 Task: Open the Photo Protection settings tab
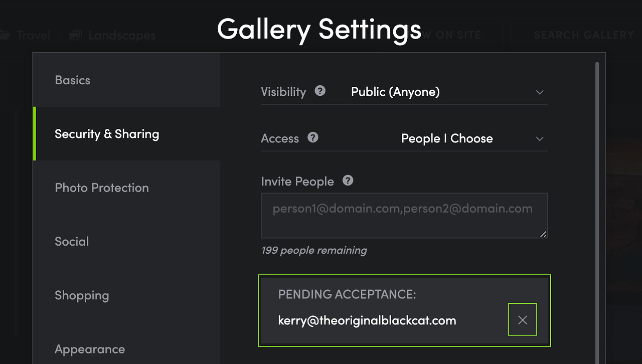(x=102, y=188)
